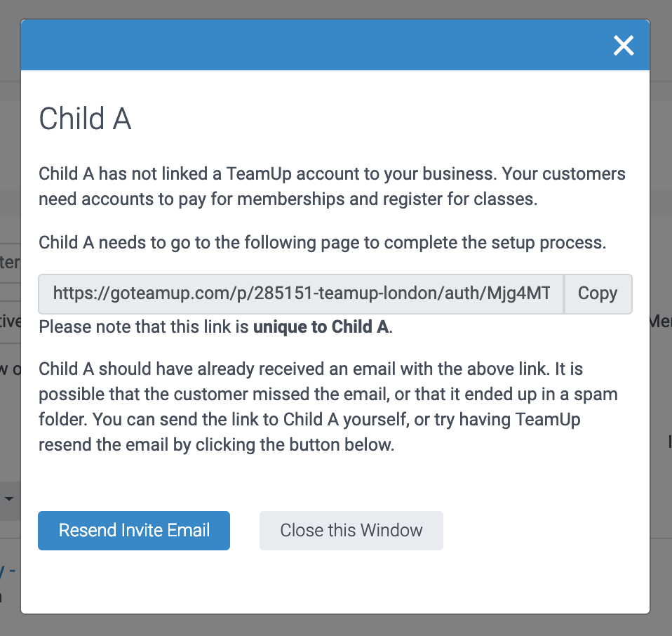The width and height of the screenshot is (672, 636).
Task: Click the bold 'unique to Child A' text
Action: click(321, 327)
